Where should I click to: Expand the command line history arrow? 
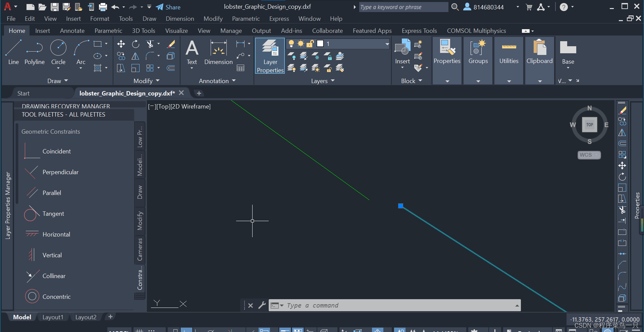coord(517,305)
